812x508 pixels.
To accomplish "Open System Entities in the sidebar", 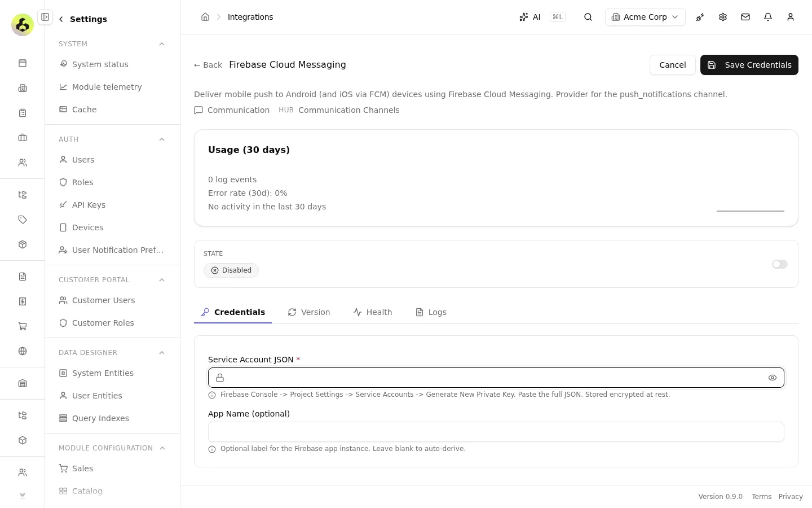I will [113, 373].
